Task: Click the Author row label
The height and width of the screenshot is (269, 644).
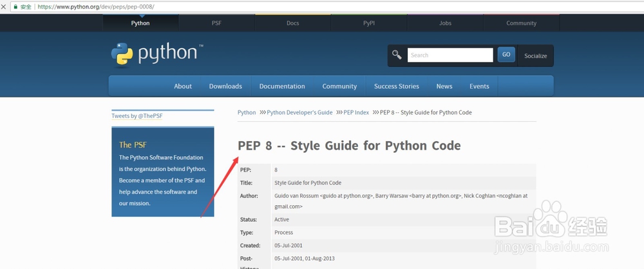Action: (x=249, y=196)
